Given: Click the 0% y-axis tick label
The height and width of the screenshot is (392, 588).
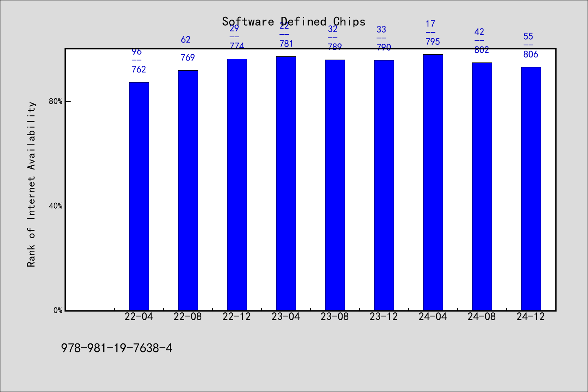Looking at the screenshot, I should pos(58,310).
